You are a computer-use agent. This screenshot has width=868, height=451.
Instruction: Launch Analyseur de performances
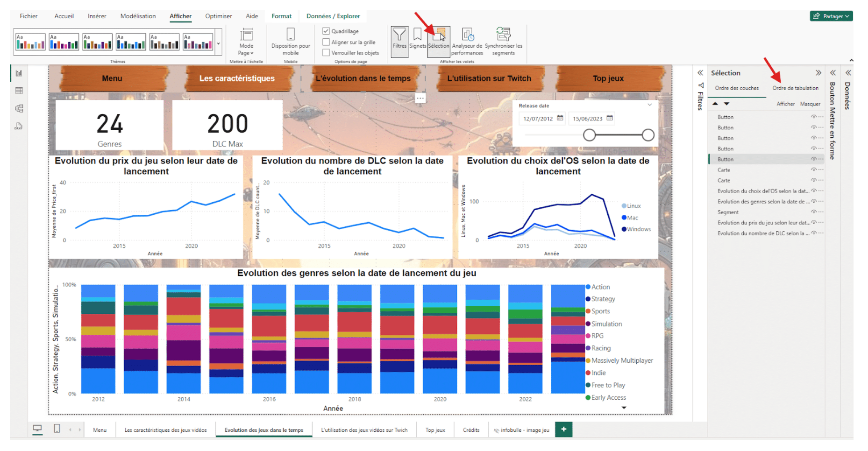pyautogui.click(x=467, y=39)
